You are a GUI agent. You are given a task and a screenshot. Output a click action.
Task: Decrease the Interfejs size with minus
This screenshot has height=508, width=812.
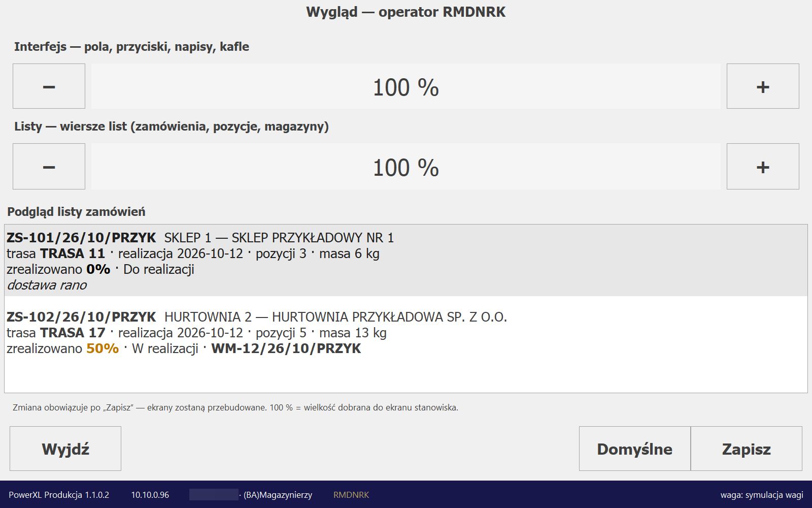[x=49, y=86]
